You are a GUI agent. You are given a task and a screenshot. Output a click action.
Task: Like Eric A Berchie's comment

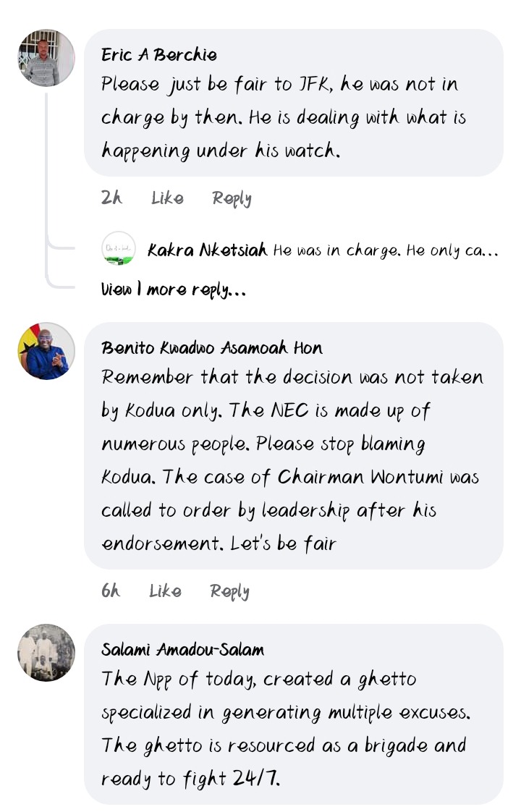(x=167, y=198)
